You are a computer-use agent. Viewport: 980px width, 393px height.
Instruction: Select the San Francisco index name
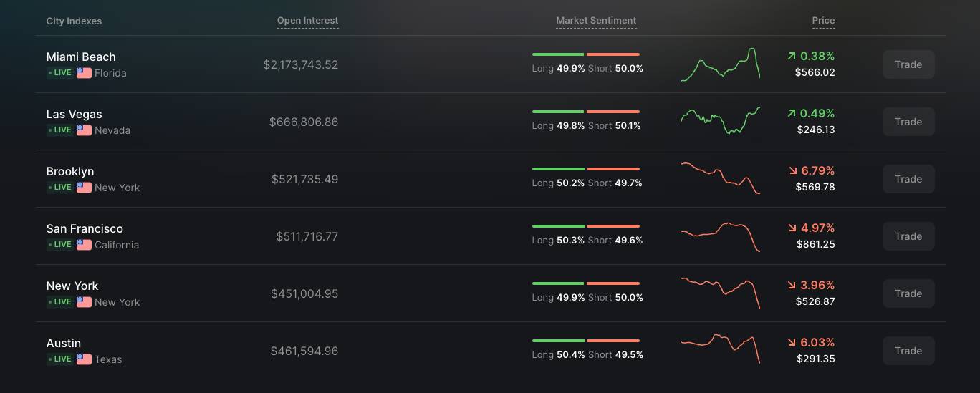click(x=85, y=228)
